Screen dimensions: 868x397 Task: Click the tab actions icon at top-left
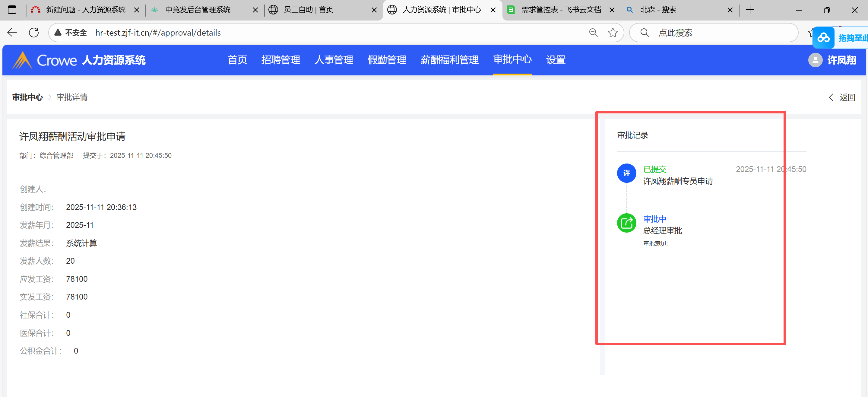(12, 10)
